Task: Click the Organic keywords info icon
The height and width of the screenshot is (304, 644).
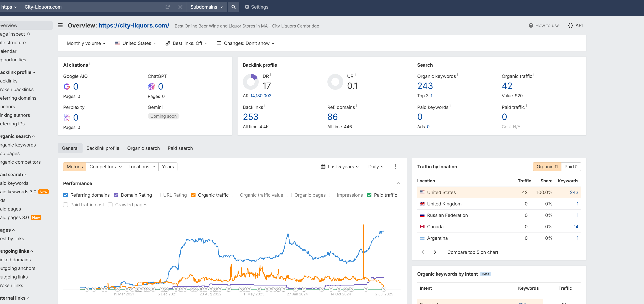Action: [458, 75]
